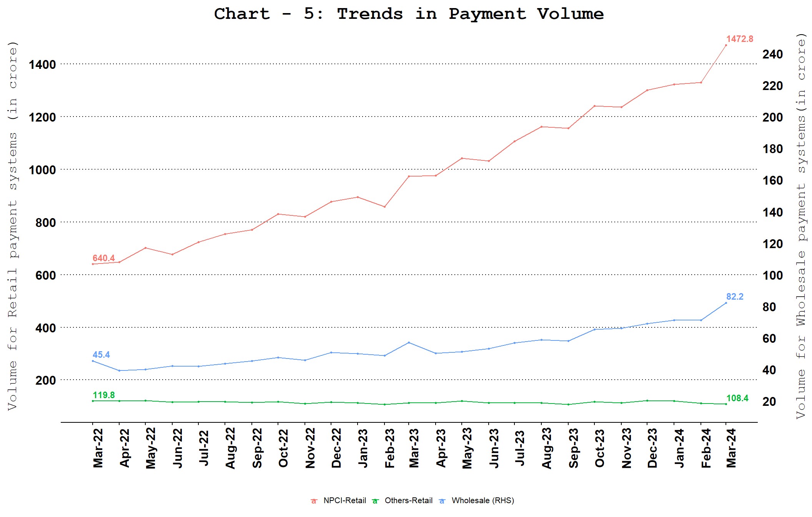Click the Retail payment systems left axis title

(13, 226)
